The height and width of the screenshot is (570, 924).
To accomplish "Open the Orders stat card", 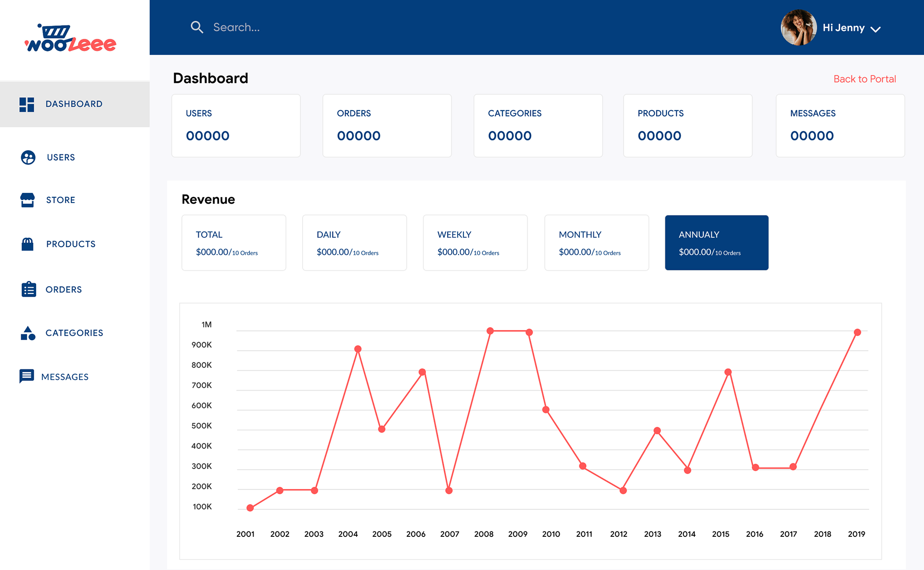I will coord(386,126).
